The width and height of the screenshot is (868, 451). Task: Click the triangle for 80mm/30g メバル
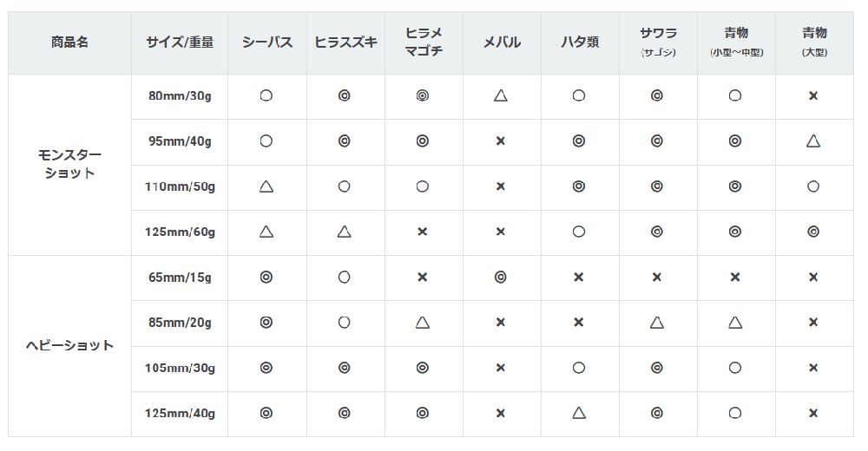click(501, 96)
